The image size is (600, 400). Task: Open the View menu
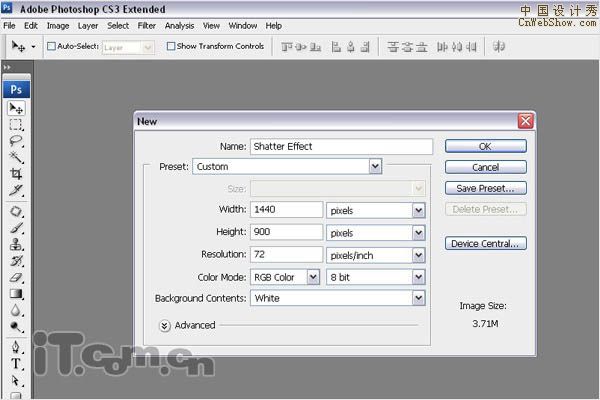[211, 26]
